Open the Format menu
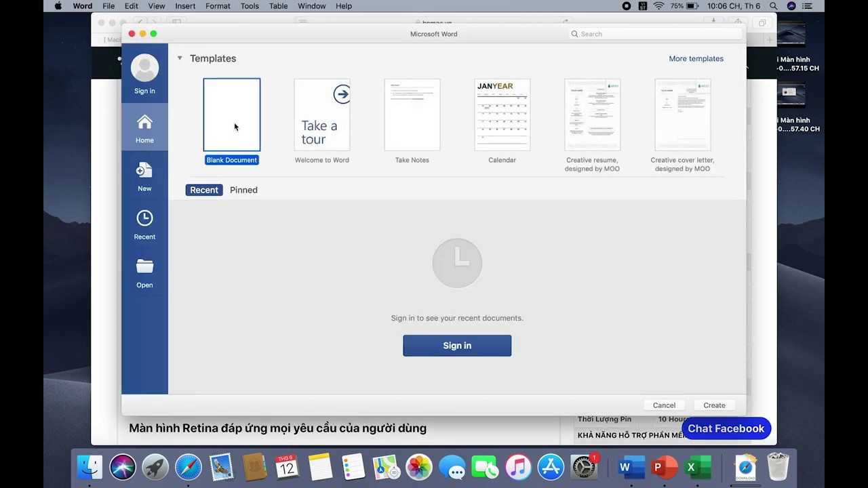The width and height of the screenshot is (868, 488). click(x=218, y=6)
